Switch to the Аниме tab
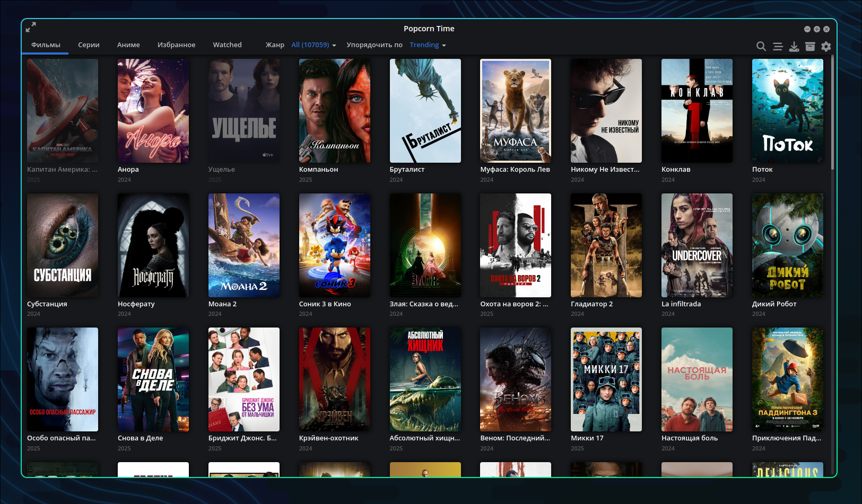 click(x=128, y=45)
